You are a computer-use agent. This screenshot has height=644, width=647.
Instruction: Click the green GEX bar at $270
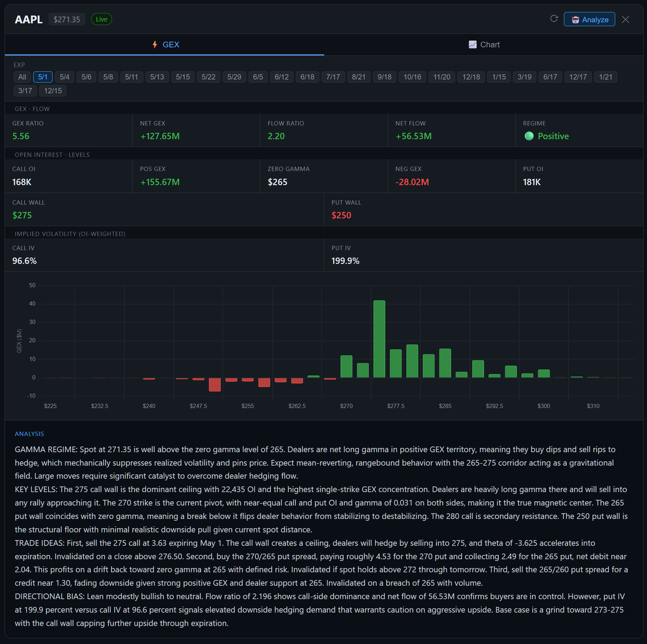(347, 366)
